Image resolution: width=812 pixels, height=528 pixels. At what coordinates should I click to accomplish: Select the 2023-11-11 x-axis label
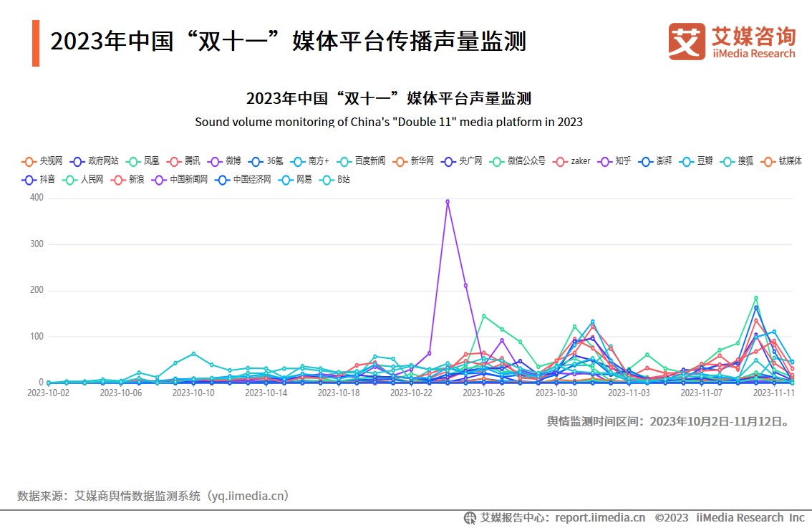[x=773, y=393]
